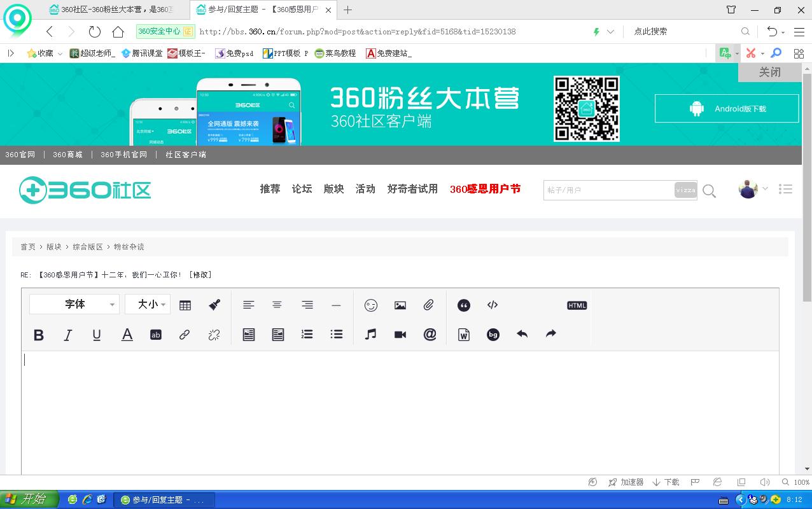
Task: Click the 加速器 status bar item
Action: (626, 482)
